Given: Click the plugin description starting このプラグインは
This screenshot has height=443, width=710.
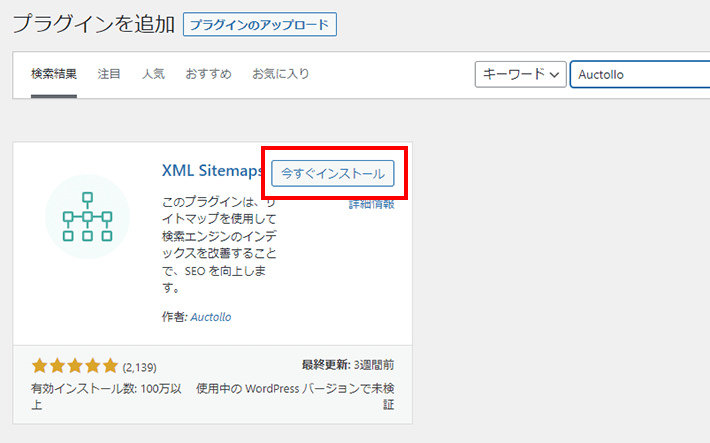Looking at the screenshot, I should tap(219, 245).
